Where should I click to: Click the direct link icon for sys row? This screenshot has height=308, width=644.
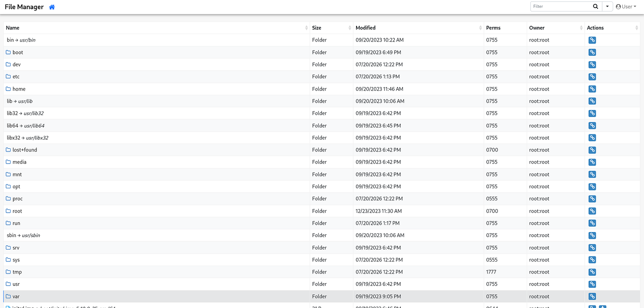pos(592,260)
